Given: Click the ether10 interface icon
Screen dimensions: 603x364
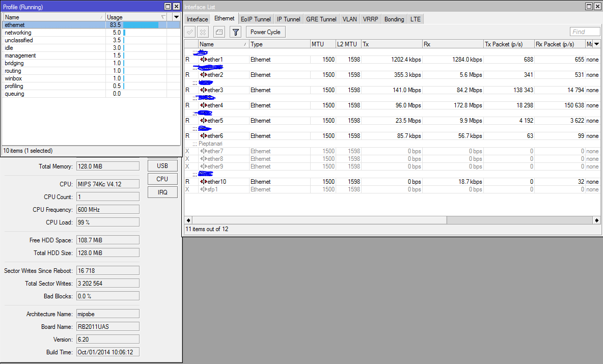Looking at the screenshot, I should (x=204, y=182).
